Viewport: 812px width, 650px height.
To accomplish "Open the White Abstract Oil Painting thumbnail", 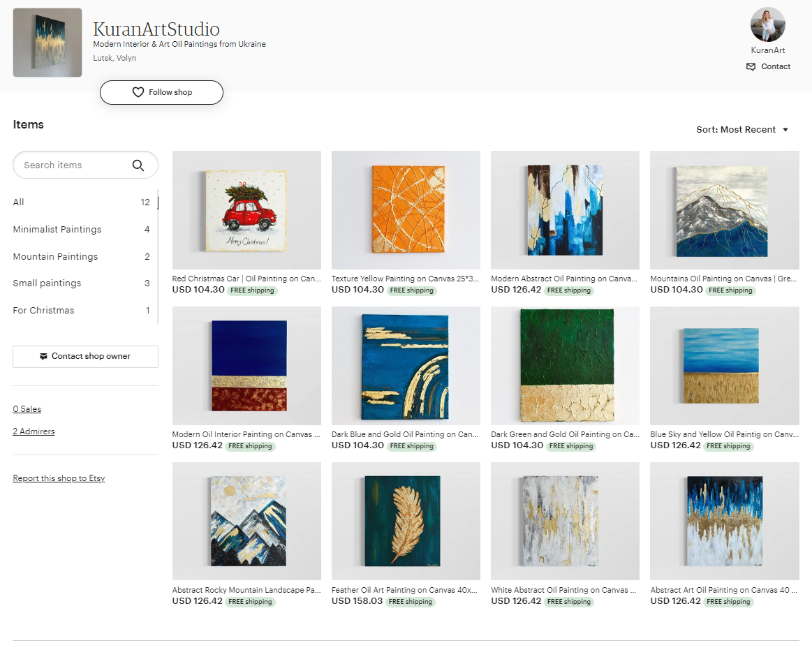I will click(x=565, y=521).
